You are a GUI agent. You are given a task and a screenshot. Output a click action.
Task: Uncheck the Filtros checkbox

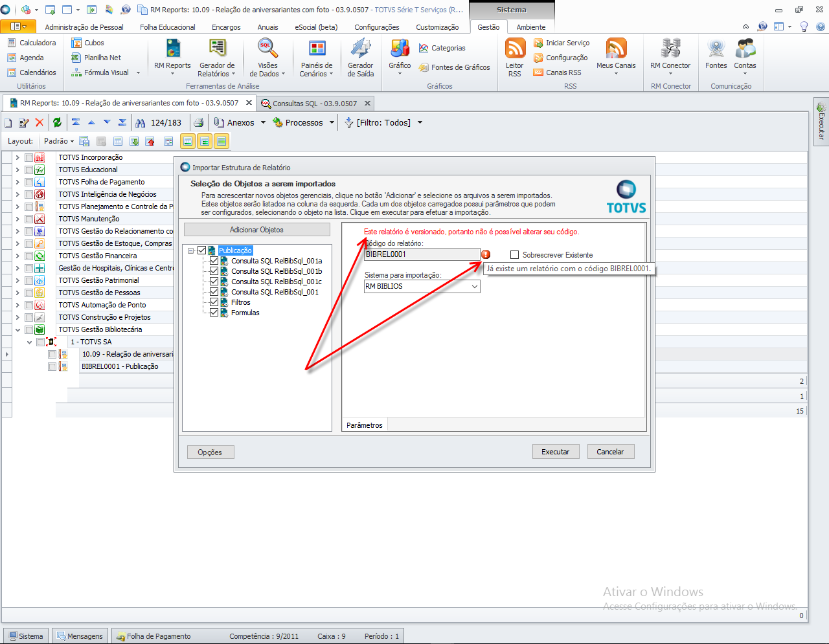(214, 302)
